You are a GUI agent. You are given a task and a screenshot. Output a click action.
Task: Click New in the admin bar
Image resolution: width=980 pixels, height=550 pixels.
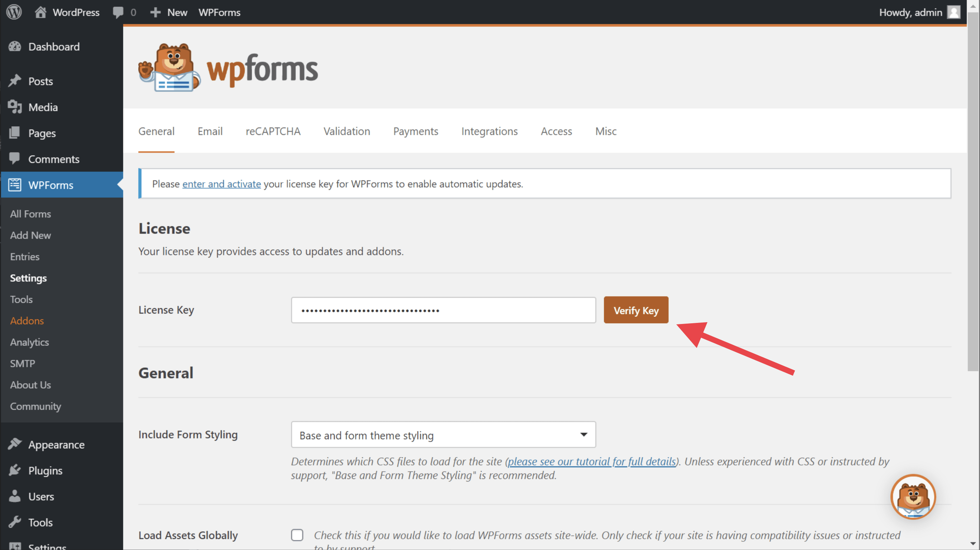pyautogui.click(x=177, y=13)
